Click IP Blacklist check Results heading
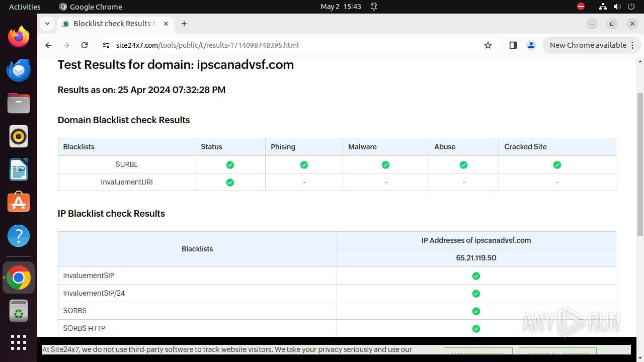The height and width of the screenshot is (362, 644). pyautogui.click(x=111, y=214)
